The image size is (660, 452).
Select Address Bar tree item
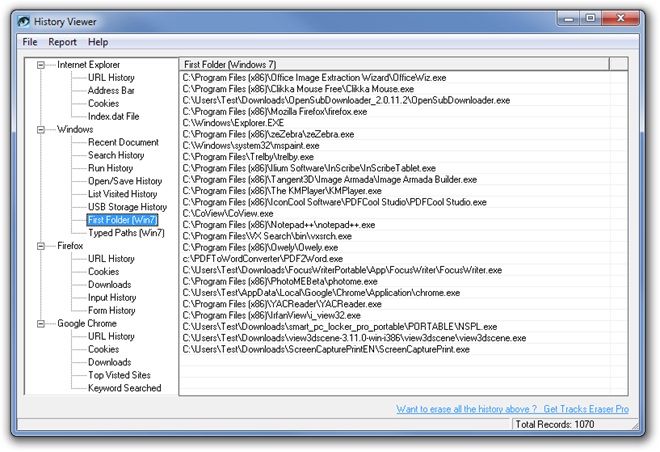click(x=111, y=90)
